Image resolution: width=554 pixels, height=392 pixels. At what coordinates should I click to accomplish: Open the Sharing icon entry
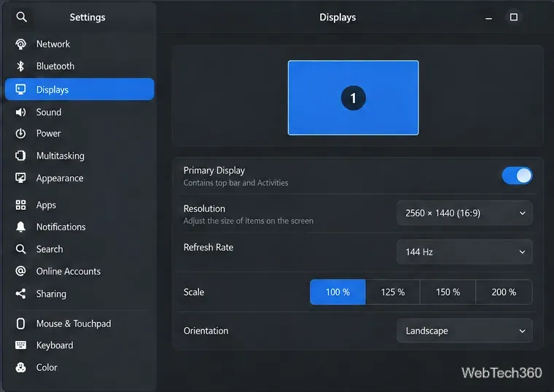pos(20,294)
